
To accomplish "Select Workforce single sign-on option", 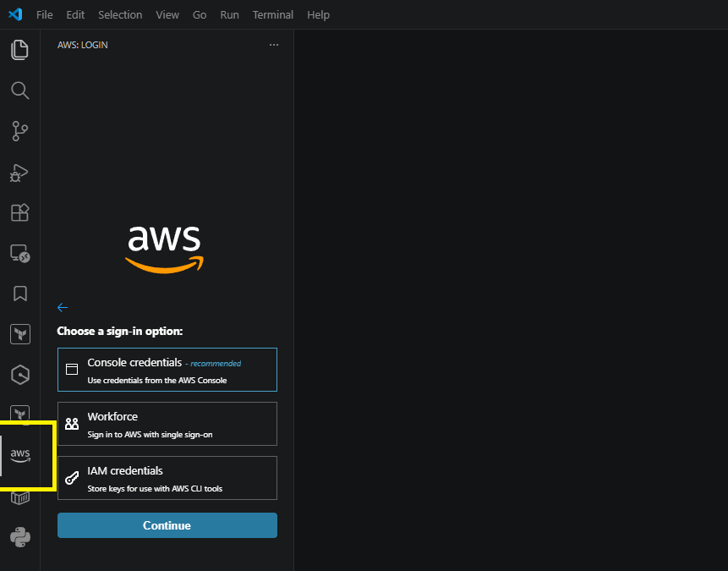I will [x=167, y=424].
